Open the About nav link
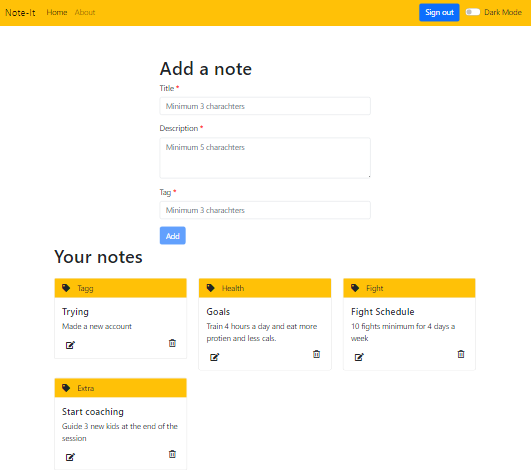Viewport: 531px width, 471px height. 85,13
